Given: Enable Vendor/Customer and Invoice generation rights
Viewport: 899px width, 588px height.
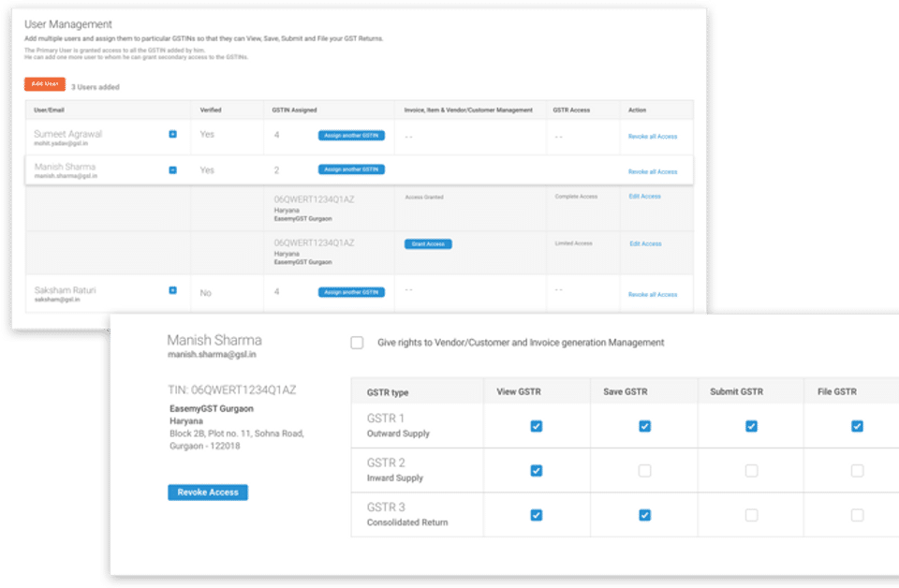Looking at the screenshot, I should point(357,343).
